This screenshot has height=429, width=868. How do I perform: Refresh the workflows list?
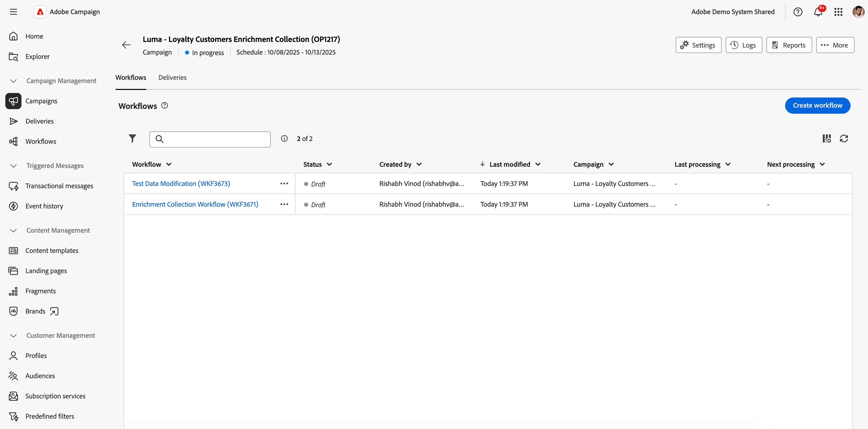click(844, 138)
